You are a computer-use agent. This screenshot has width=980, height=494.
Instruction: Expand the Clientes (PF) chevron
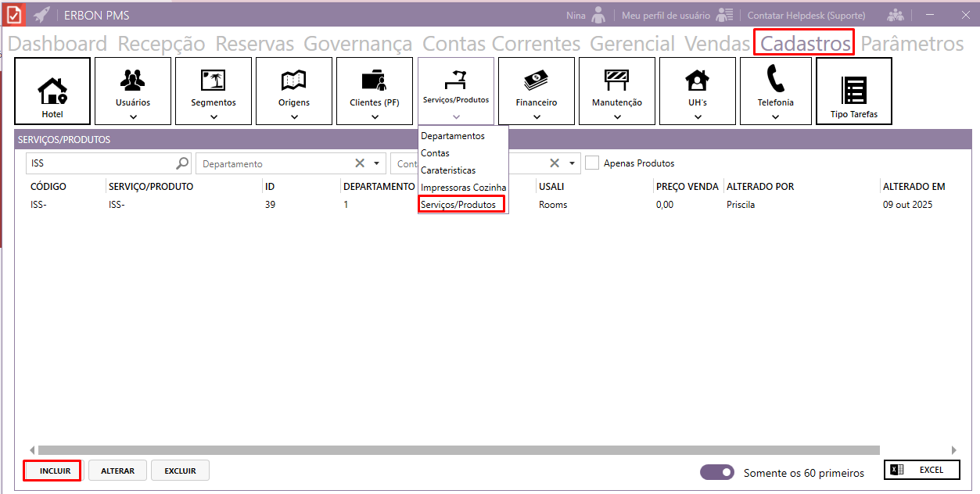coord(375,117)
